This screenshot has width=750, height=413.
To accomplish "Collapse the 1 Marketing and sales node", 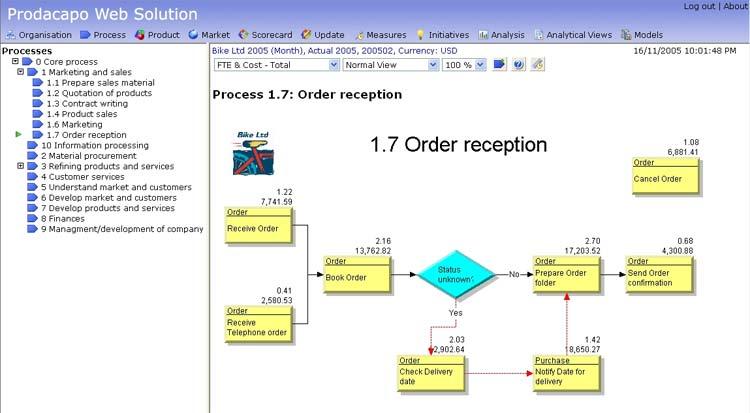I will (21, 73).
